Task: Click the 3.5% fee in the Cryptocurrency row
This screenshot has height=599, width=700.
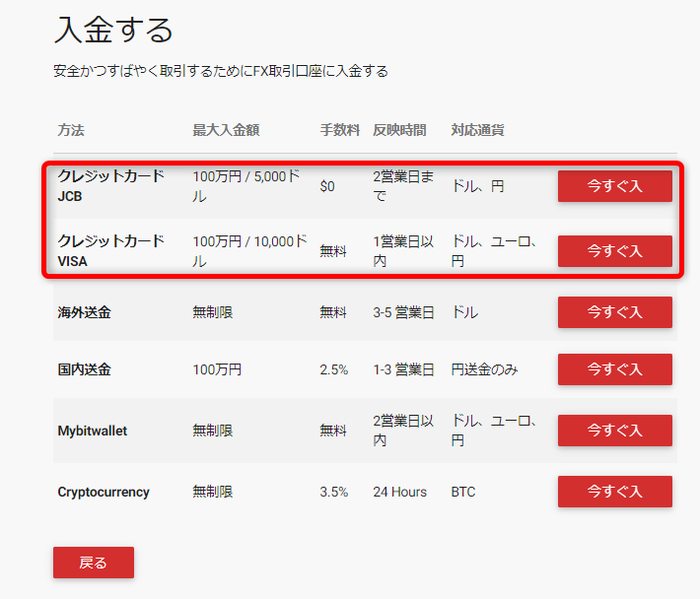Action: (334, 492)
